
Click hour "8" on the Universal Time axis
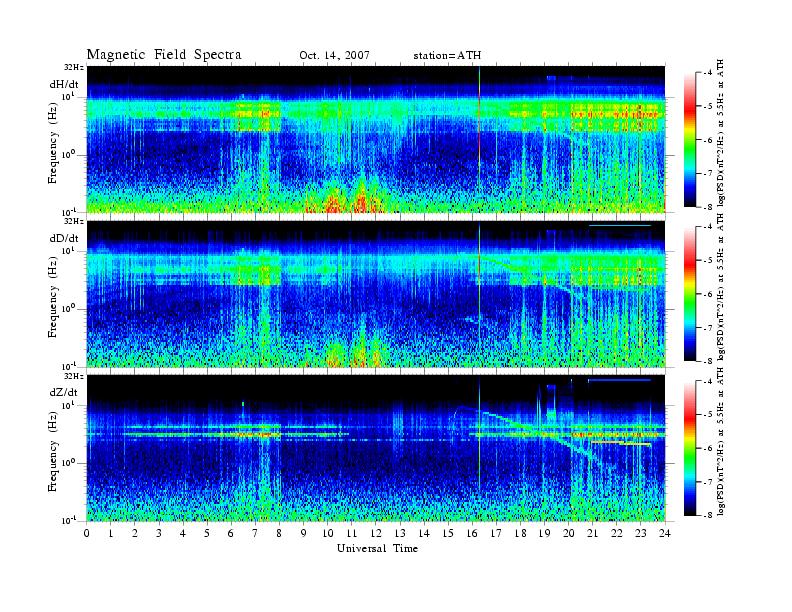[280, 533]
